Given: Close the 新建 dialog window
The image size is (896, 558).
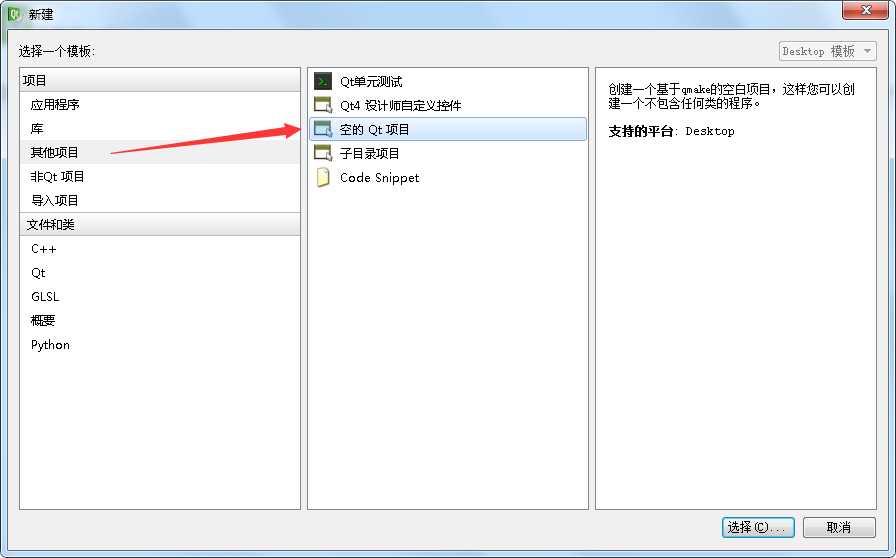Looking at the screenshot, I should (x=865, y=10).
